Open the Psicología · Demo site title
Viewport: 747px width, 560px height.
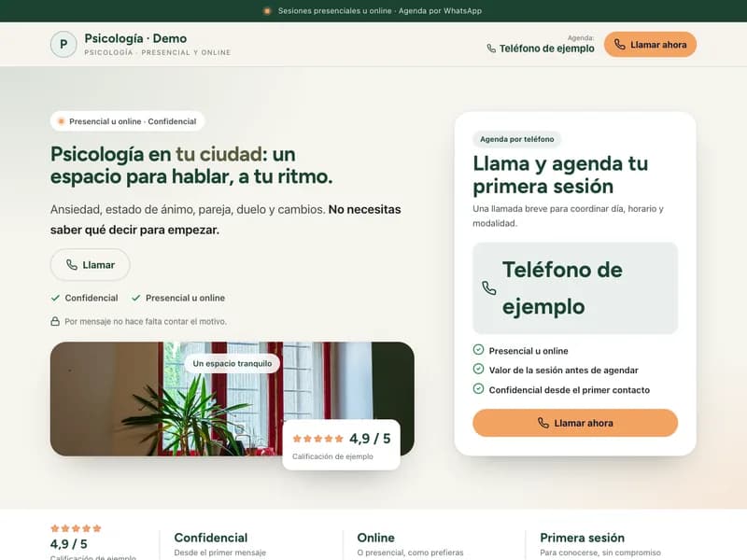coord(135,38)
